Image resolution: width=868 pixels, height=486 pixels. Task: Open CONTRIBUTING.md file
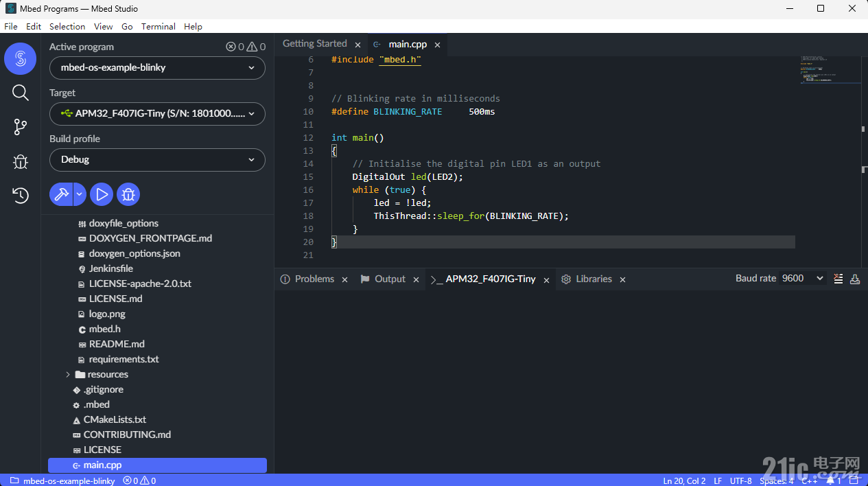point(127,435)
